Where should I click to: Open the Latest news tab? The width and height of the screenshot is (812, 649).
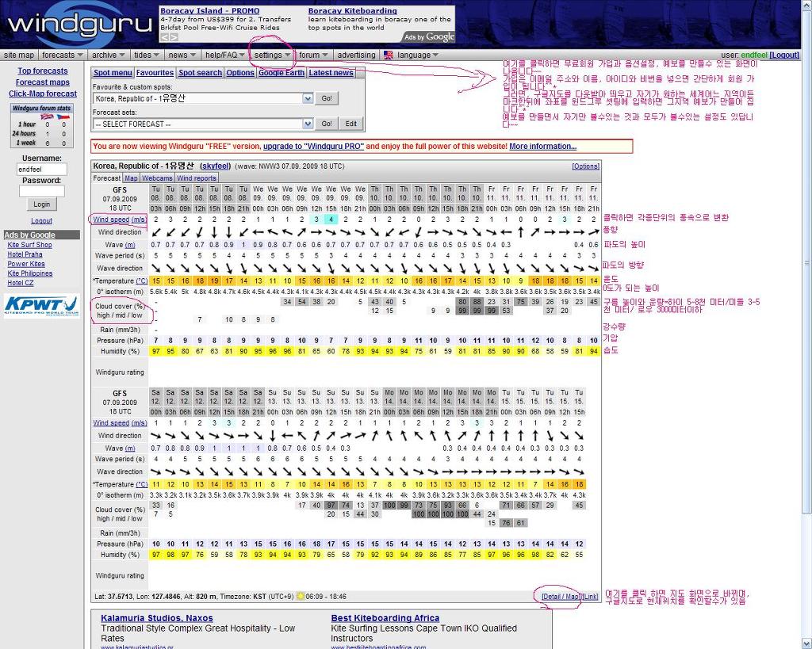point(331,73)
